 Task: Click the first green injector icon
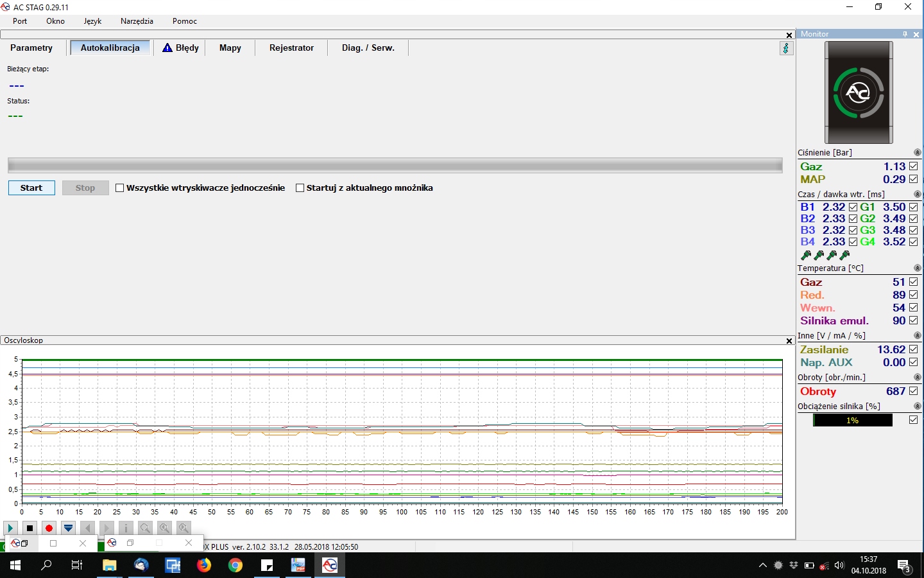click(806, 255)
